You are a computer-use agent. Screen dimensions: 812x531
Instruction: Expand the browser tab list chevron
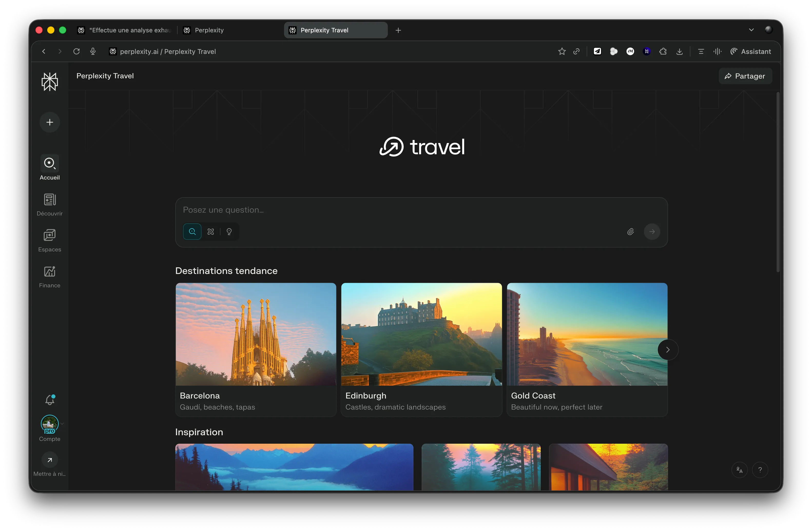click(751, 30)
